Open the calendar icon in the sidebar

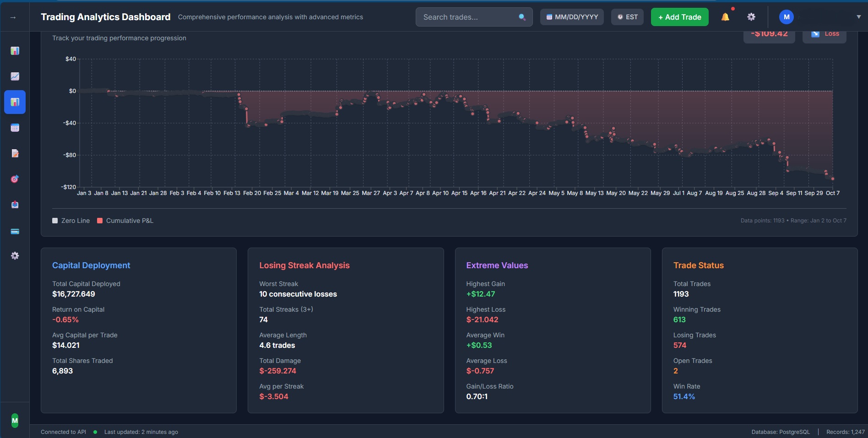(x=15, y=128)
